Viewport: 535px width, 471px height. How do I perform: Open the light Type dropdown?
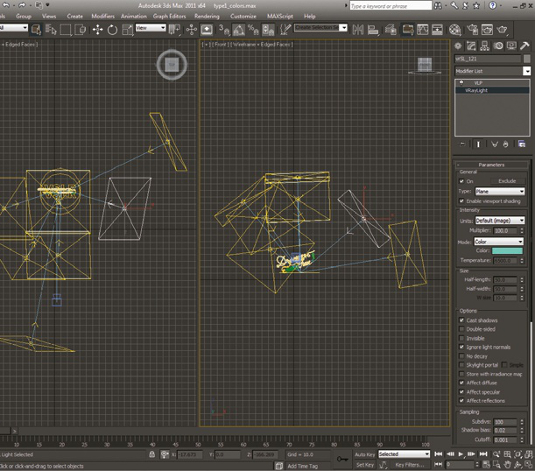pyautogui.click(x=500, y=191)
